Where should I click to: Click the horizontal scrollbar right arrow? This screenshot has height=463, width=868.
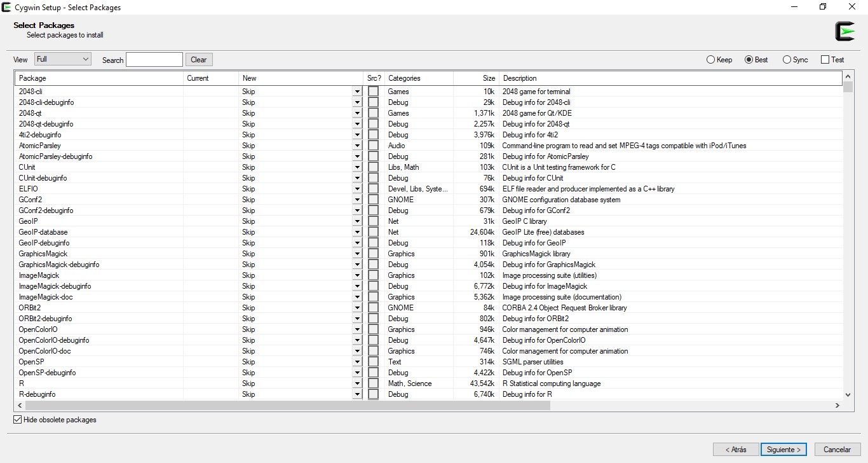click(837, 405)
